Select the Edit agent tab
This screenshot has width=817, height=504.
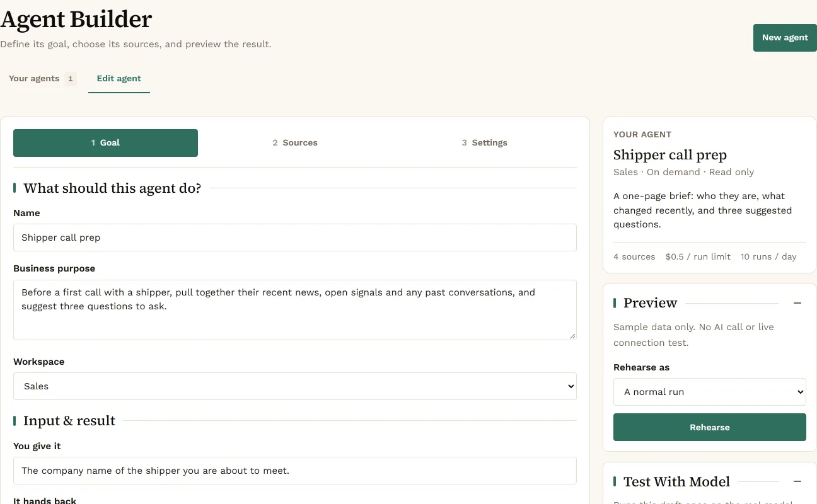119,79
